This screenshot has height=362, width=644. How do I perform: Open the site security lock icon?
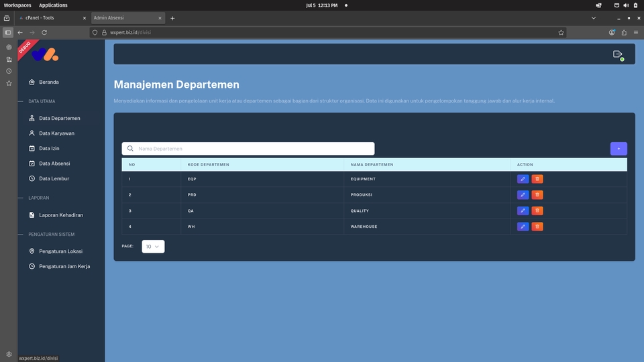[105, 32]
